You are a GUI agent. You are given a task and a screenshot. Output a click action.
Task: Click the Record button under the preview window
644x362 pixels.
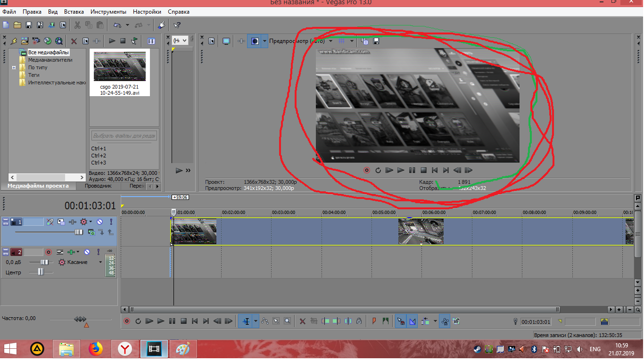coord(367,170)
